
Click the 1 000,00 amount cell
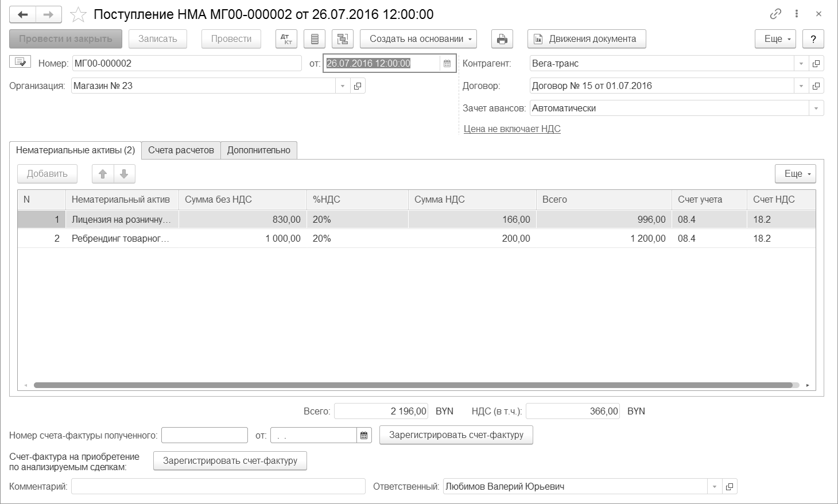click(243, 239)
